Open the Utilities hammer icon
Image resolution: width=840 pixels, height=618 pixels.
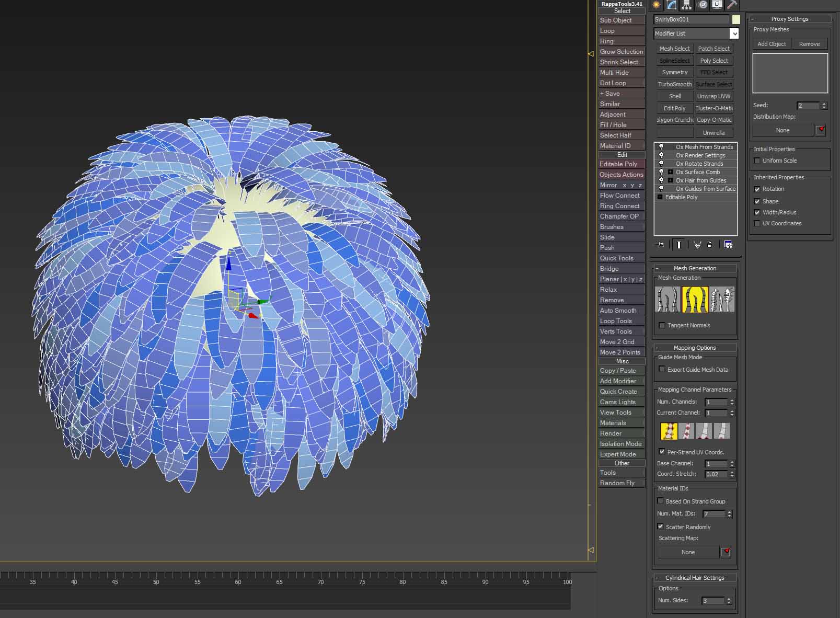click(x=732, y=5)
